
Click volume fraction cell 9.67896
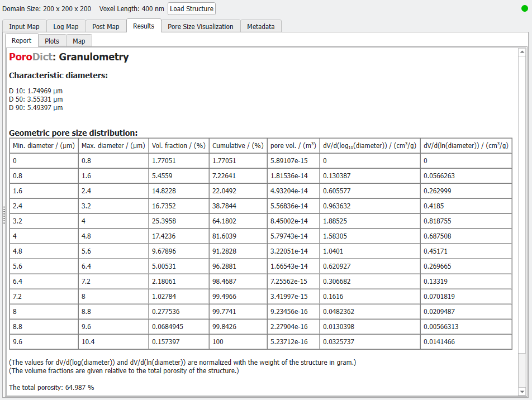click(x=179, y=251)
